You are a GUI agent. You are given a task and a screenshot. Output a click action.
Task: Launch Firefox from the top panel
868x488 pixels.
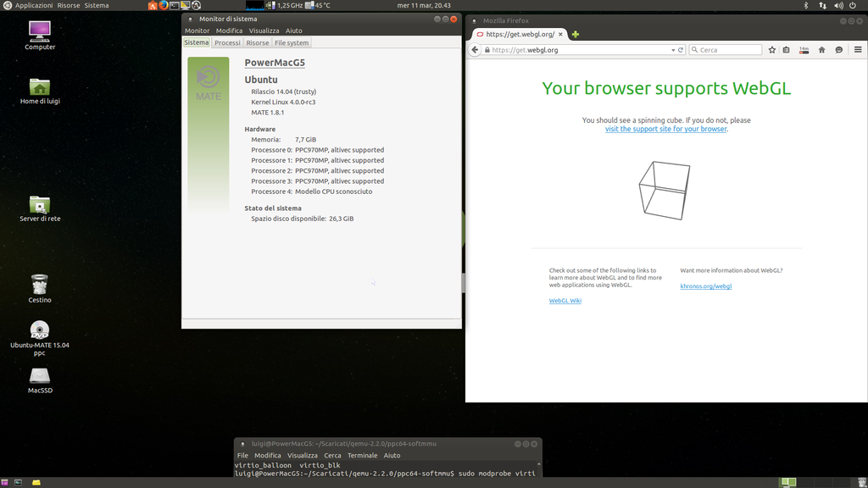pyautogui.click(x=164, y=6)
